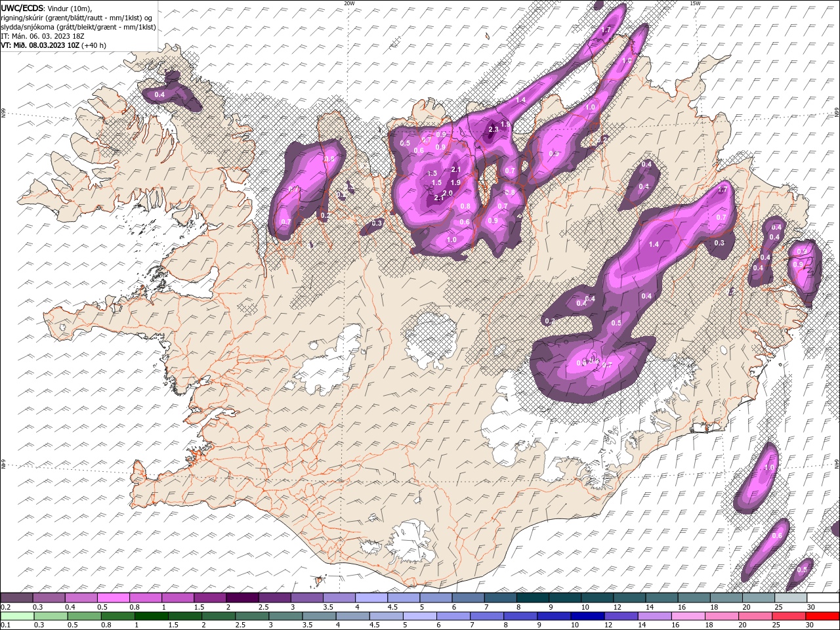The width and height of the screenshot is (840, 630).
Task: Pick snow legend swatch between 0.4 and 0.5
Action: pos(81,598)
